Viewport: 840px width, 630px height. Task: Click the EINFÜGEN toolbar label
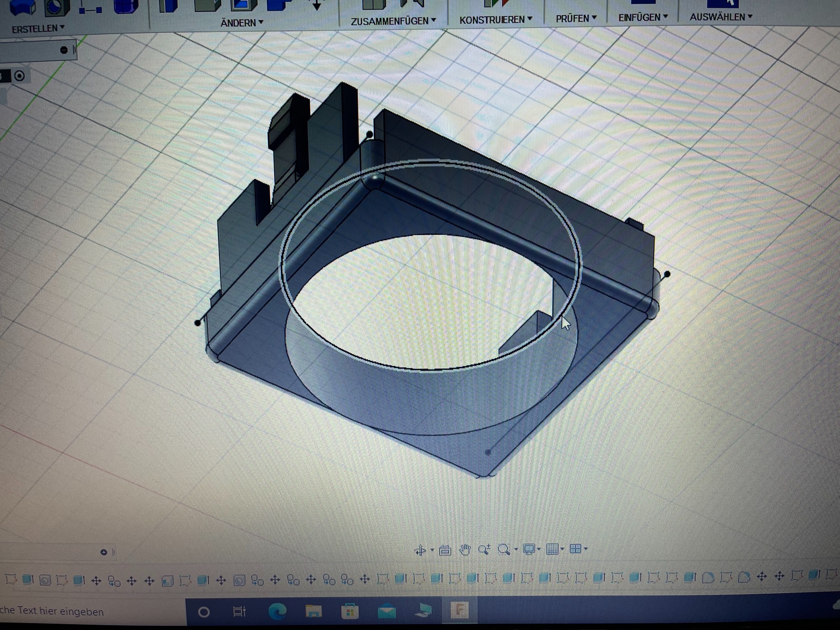click(x=643, y=17)
